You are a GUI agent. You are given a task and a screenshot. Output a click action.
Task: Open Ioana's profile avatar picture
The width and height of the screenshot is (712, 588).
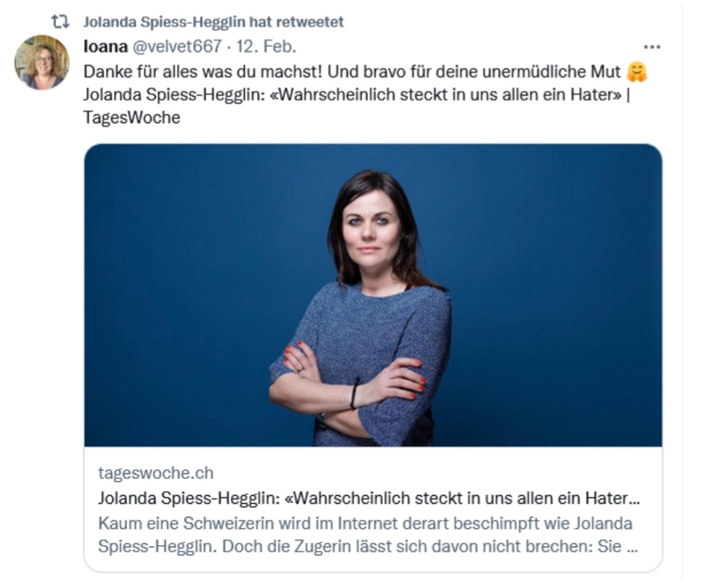[42, 63]
